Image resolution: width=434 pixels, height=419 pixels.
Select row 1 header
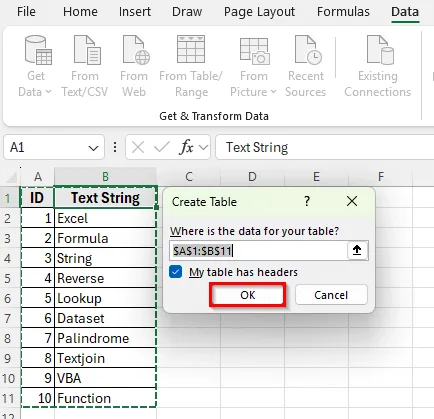(x=10, y=198)
